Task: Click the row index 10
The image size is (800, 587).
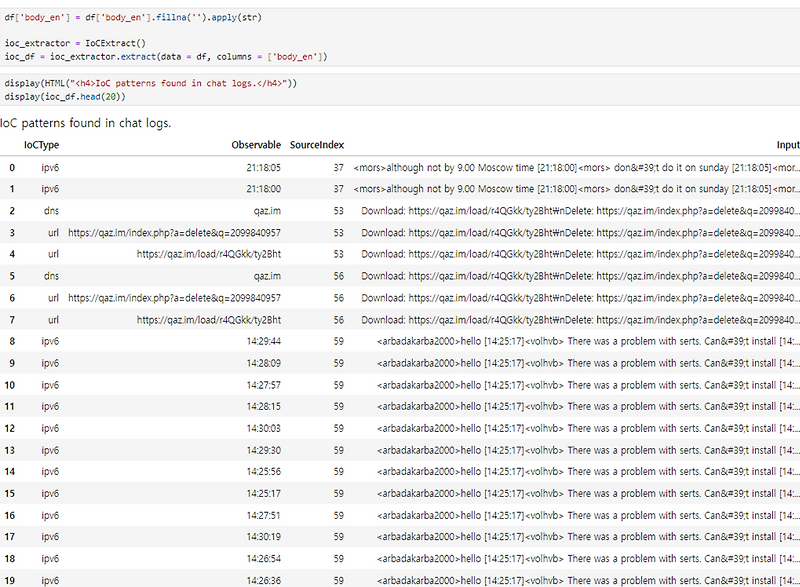Action: (10, 385)
